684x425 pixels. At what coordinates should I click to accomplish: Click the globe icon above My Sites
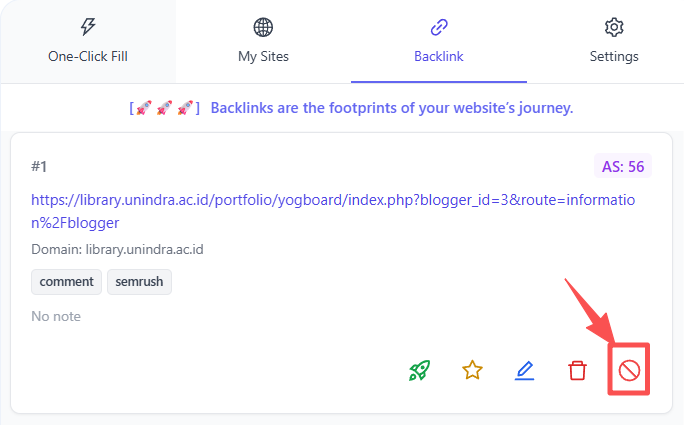click(263, 27)
